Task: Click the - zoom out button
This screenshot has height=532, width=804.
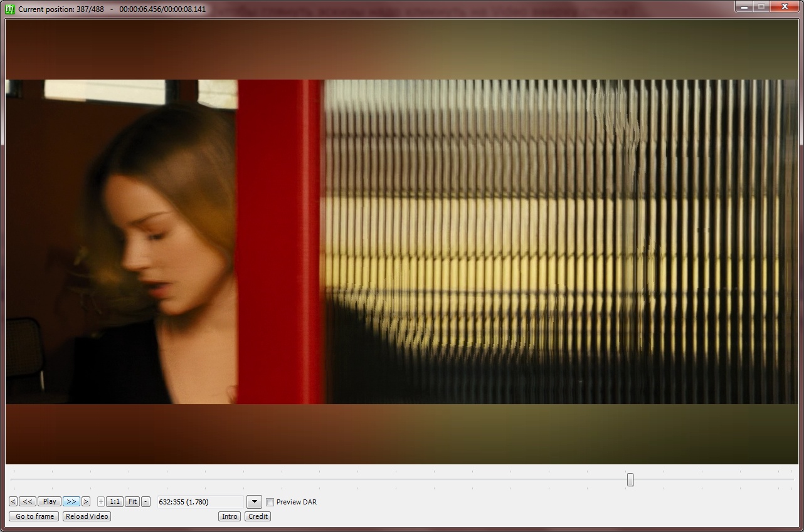Action: (x=146, y=501)
